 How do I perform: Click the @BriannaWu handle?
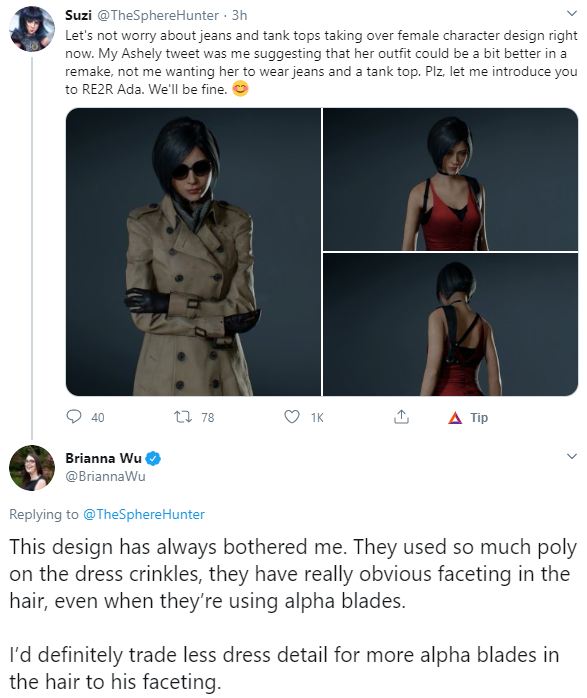[105, 476]
